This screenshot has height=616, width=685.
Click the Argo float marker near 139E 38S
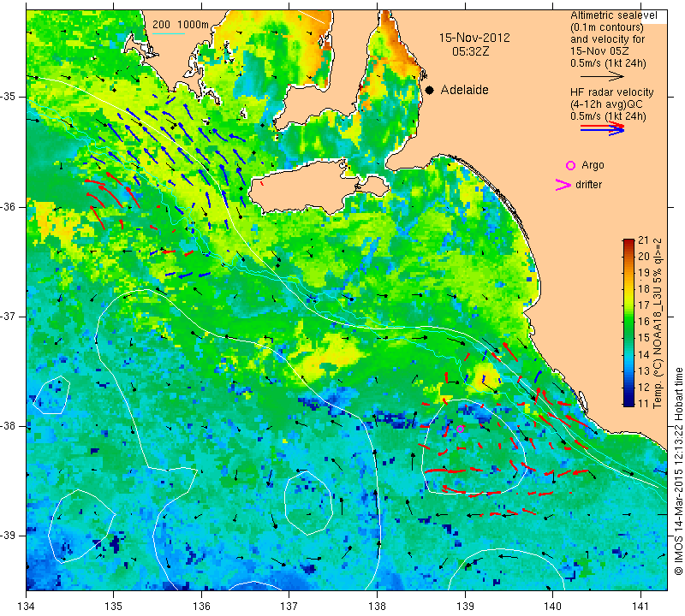(460, 429)
